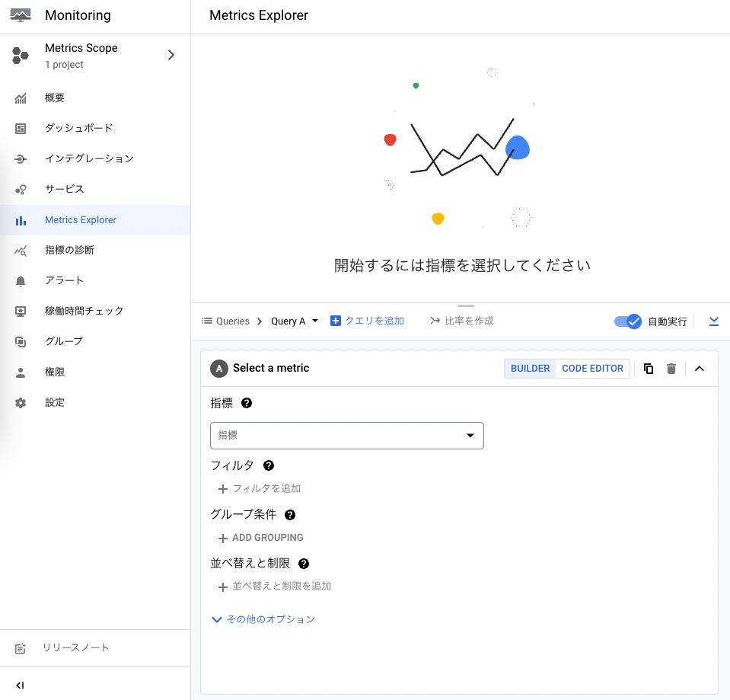Click the Metrics Scope hexagons icon
Screen dimensions: 730x700
pos(20,56)
